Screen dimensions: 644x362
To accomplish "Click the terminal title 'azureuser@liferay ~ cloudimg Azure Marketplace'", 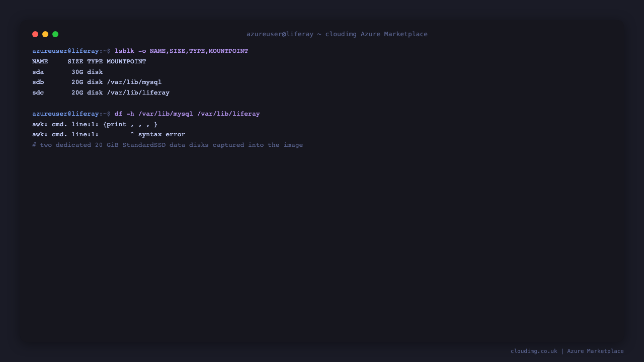I will pos(337,34).
